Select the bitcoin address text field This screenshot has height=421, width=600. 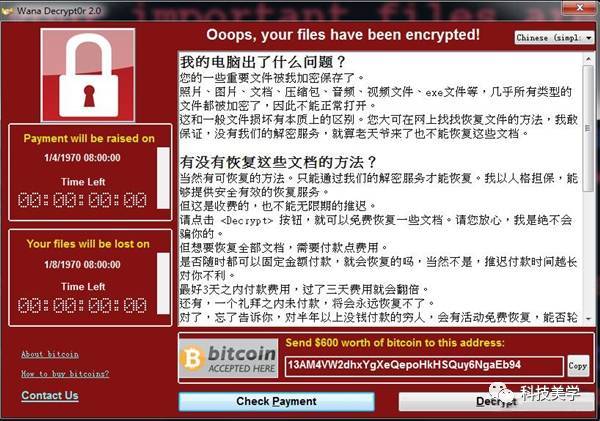[x=424, y=366]
